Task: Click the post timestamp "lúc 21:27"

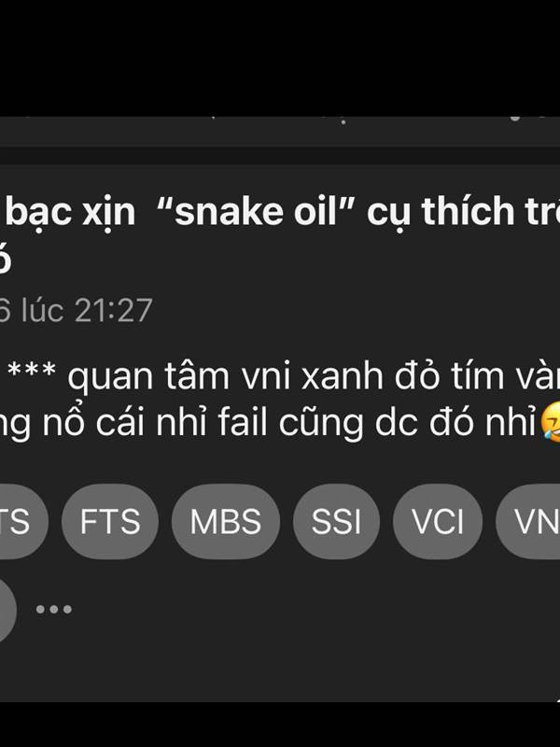Action: pyautogui.click(x=87, y=310)
